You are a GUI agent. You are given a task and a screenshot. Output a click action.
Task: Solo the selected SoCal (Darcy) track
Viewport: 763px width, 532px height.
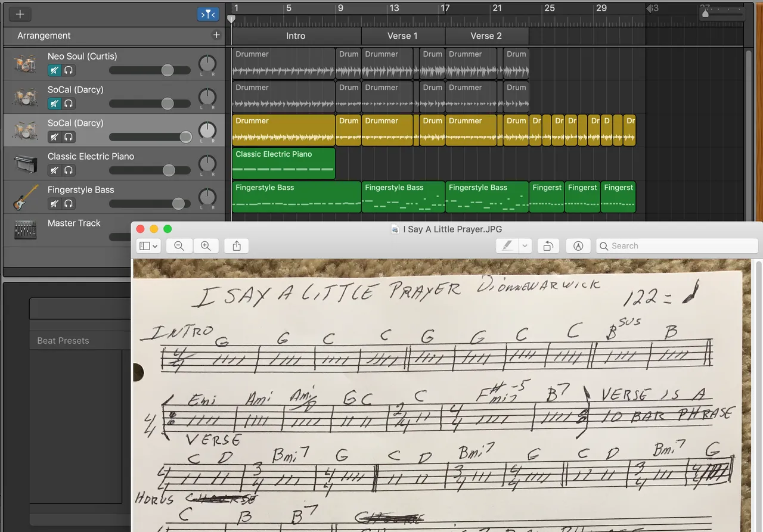(69, 137)
